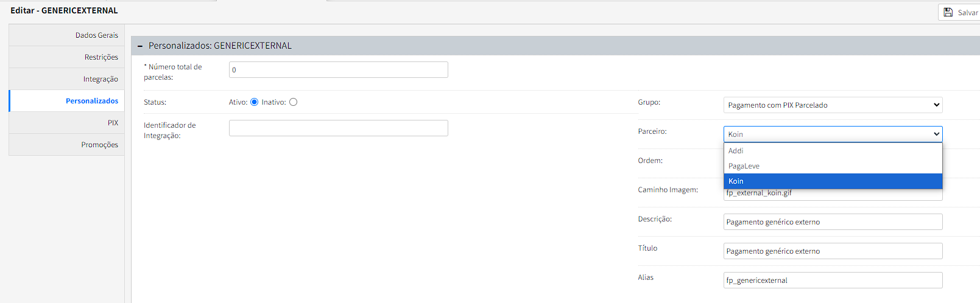Open the Grupo dropdown
Screen dimensions: 980x303
[x=833, y=105]
